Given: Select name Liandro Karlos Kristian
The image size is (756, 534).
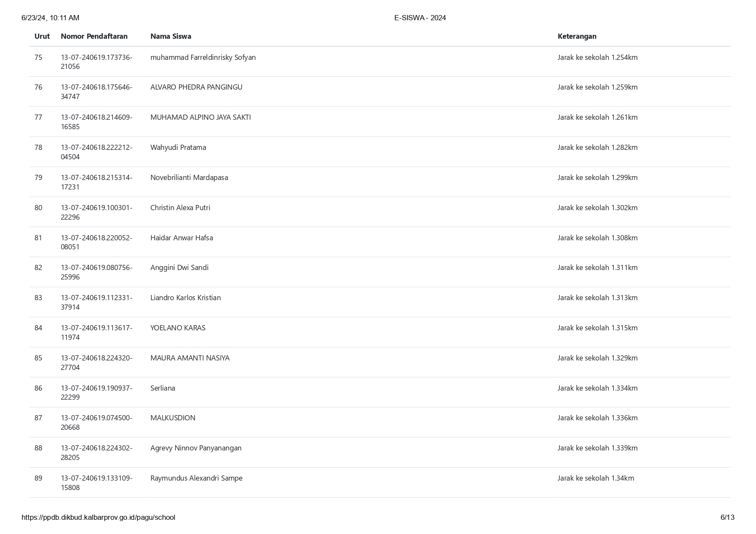Looking at the screenshot, I should 185,298.
